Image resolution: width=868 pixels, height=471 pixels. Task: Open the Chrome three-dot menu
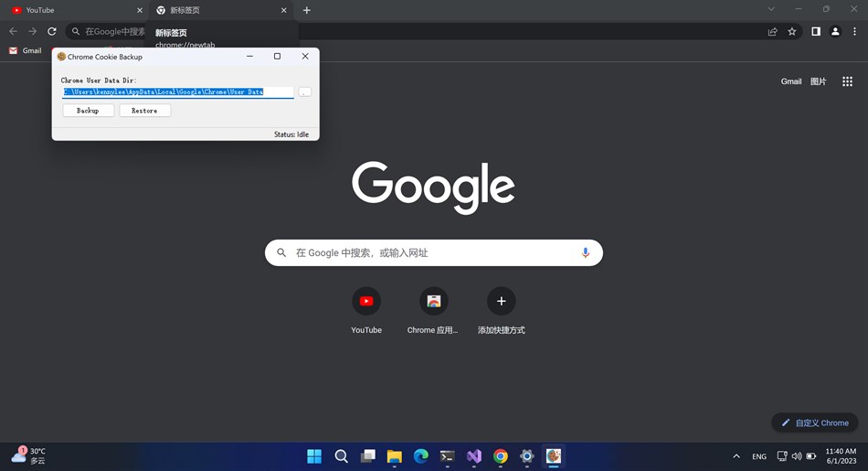coord(854,32)
